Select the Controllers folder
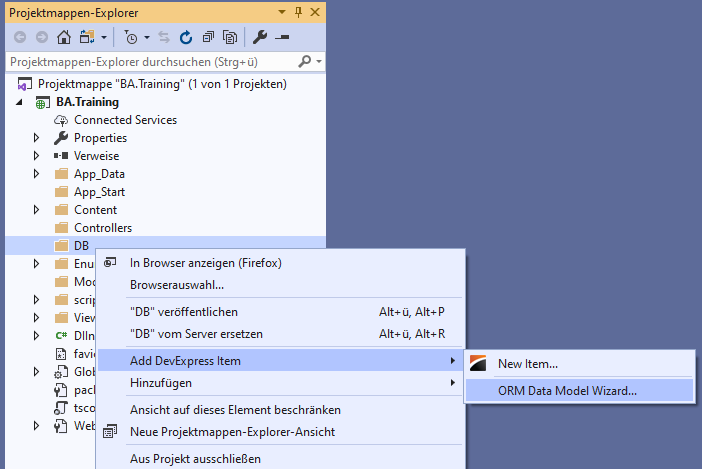The width and height of the screenshot is (702, 469). 103,228
